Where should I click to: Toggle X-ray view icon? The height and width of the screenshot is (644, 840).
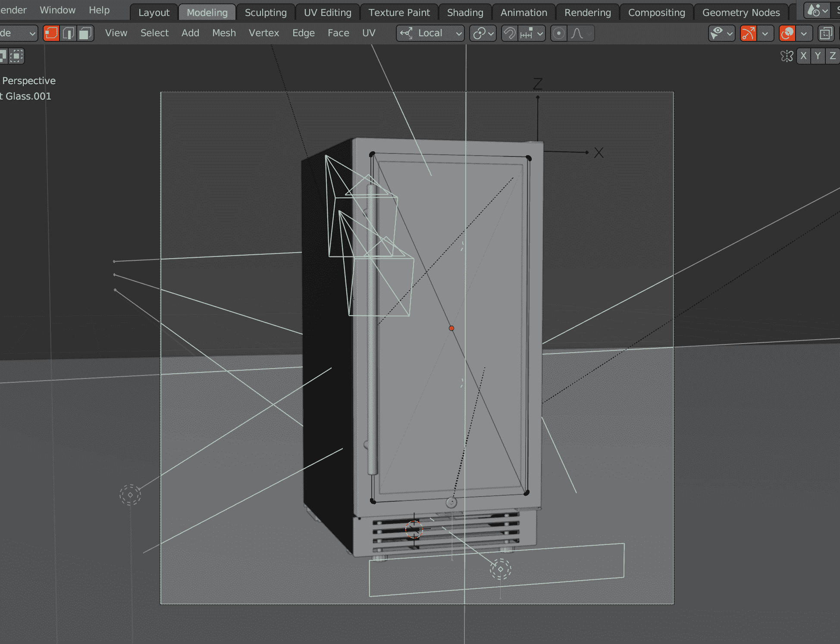(826, 33)
